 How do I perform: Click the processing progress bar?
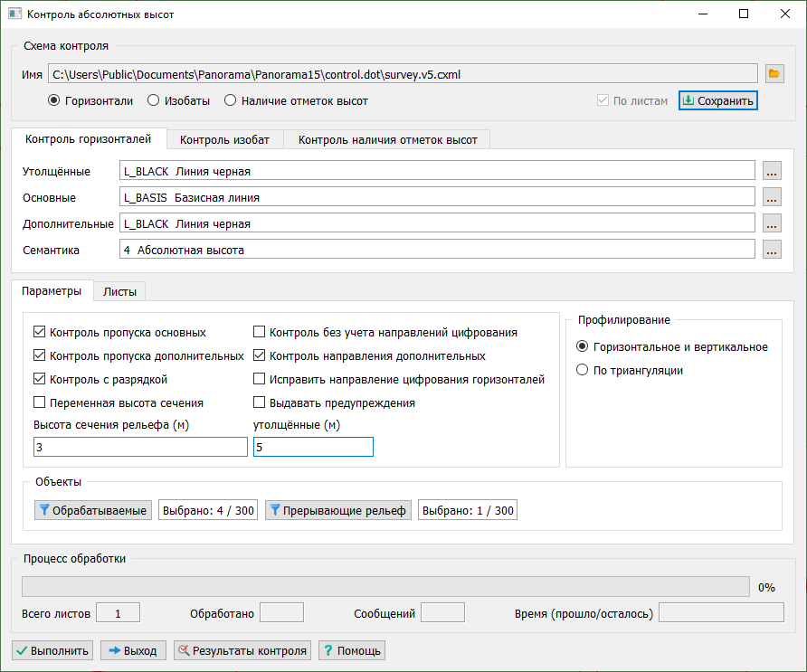pos(385,587)
